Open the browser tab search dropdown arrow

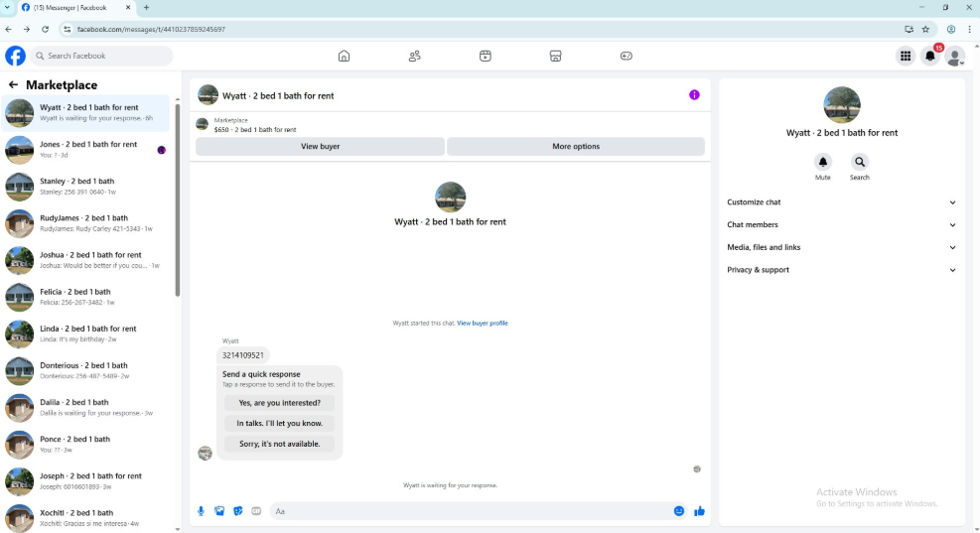click(x=7, y=8)
